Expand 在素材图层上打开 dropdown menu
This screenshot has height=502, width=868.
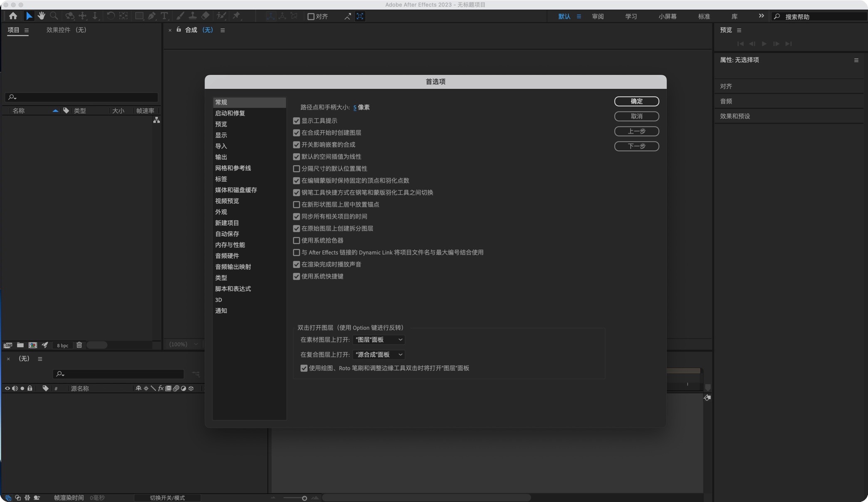coord(378,339)
